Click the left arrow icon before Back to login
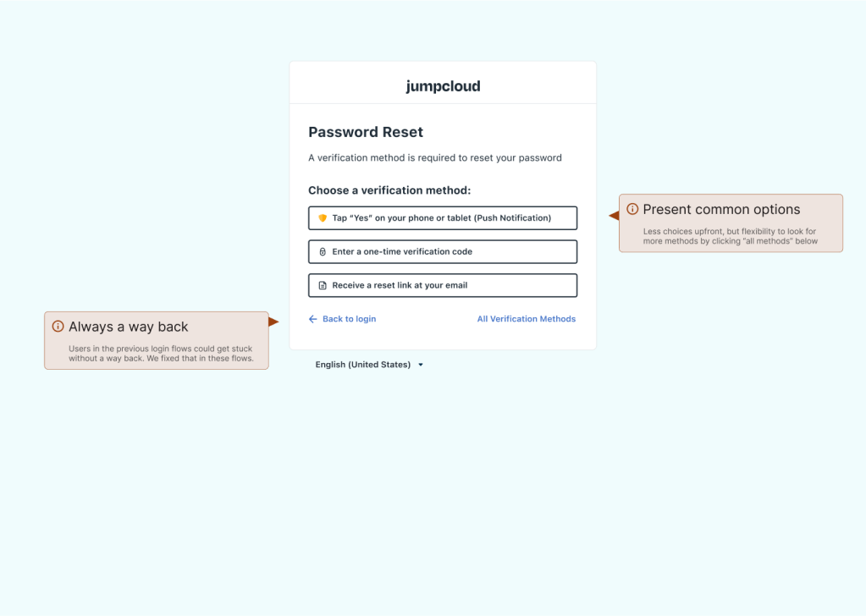Image resolution: width=866 pixels, height=616 pixels. click(x=313, y=319)
